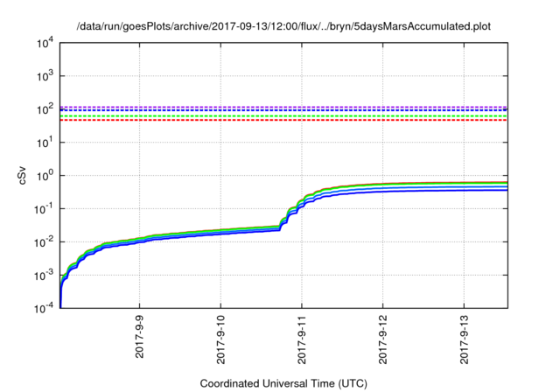This screenshot has width=560, height=392.
Task: Click the x-axis label Coordinated Universal Time (UTC)
Action: (283, 383)
